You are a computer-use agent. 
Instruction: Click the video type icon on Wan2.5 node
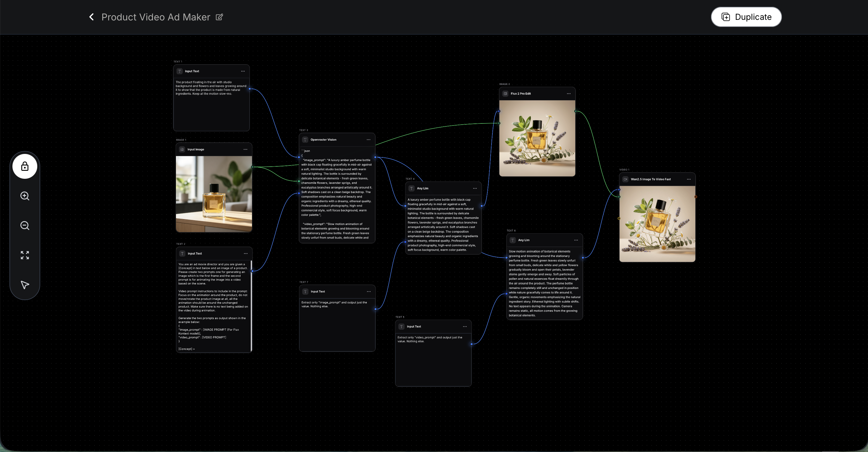pos(625,179)
